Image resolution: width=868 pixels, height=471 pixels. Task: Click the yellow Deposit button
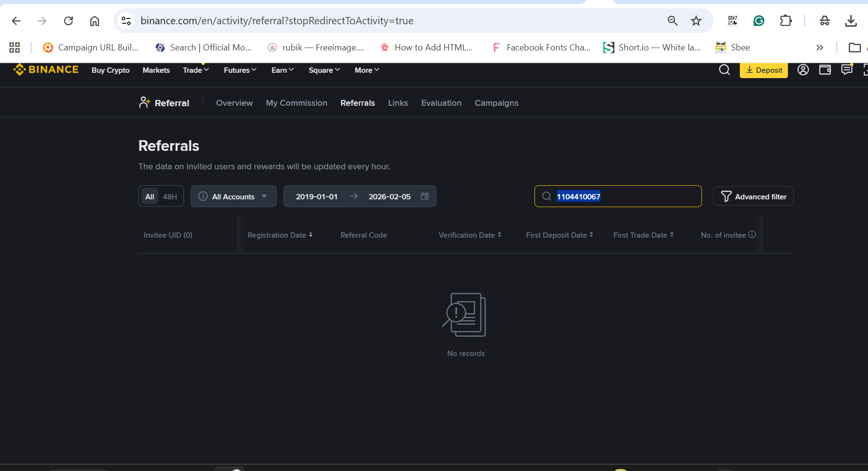click(x=764, y=70)
